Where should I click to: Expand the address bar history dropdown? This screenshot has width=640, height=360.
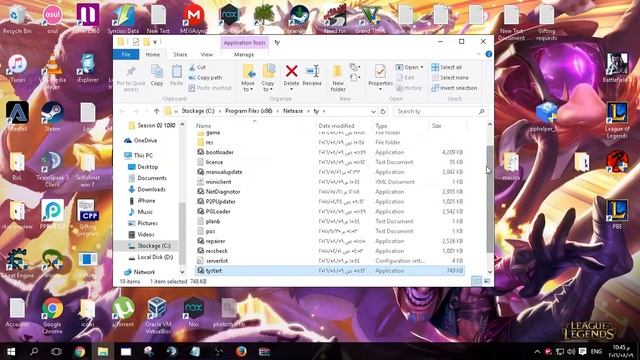373,111
